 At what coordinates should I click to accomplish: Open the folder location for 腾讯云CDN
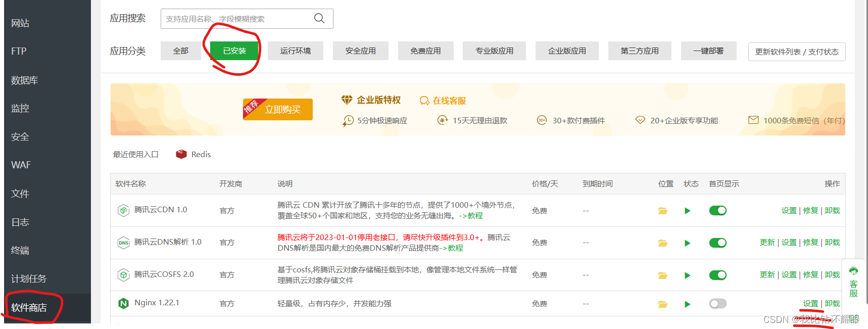663,211
